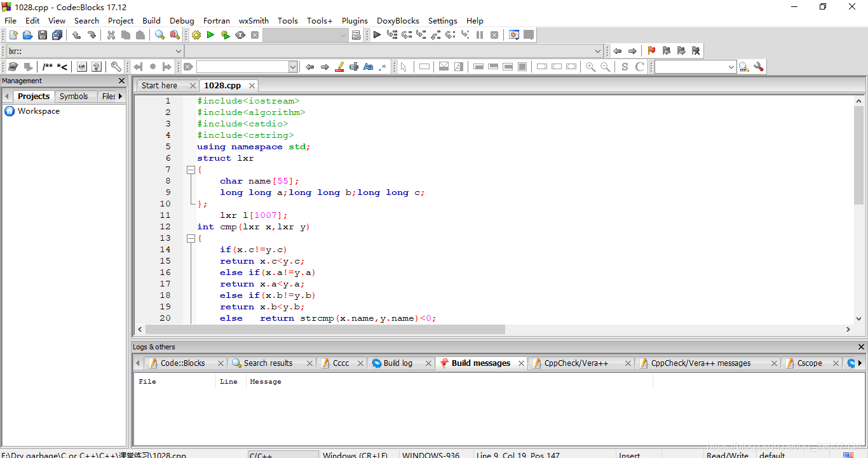
Task: Rebuild the project from the toolbar
Action: [x=240, y=35]
